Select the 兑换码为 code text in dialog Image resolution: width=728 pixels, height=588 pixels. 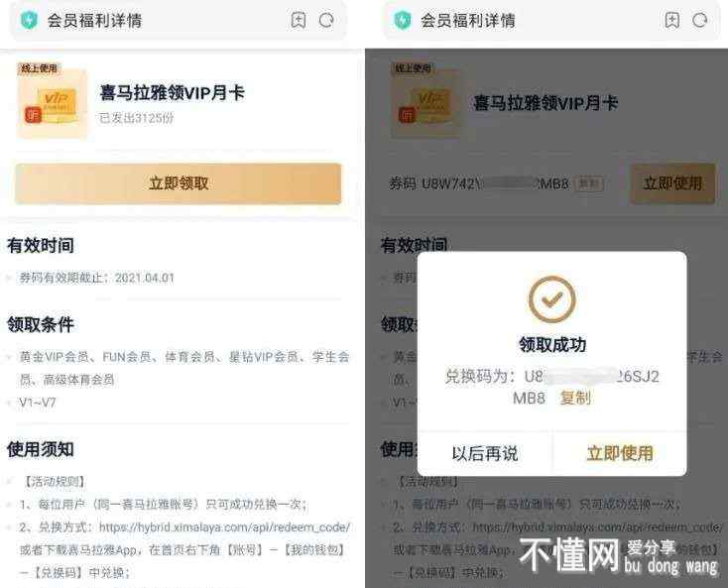(x=552, y=387)
